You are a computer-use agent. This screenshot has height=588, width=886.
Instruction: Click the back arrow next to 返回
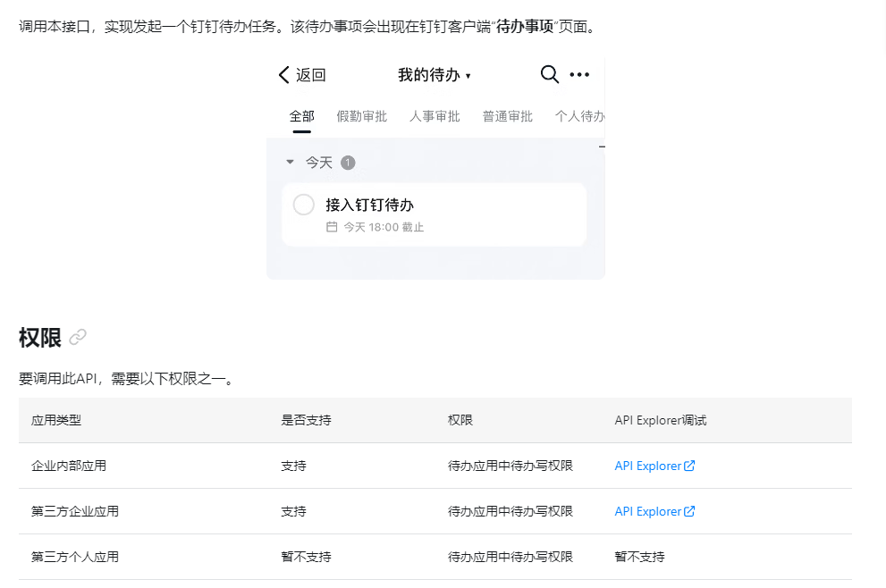pos(283,74)
